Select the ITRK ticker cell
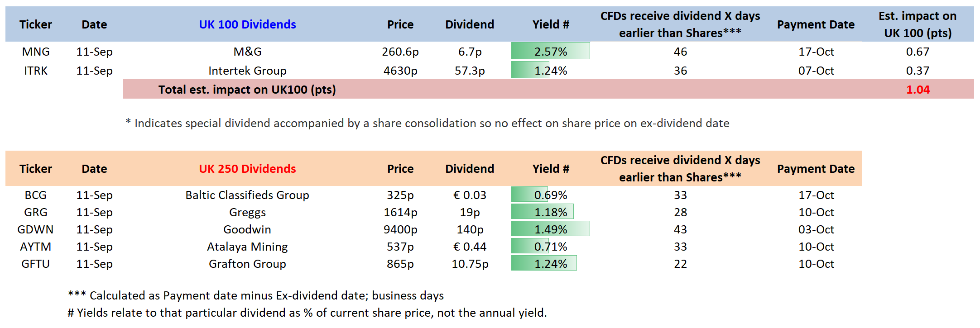Screen dimensions: 980x328 point(36,71)
